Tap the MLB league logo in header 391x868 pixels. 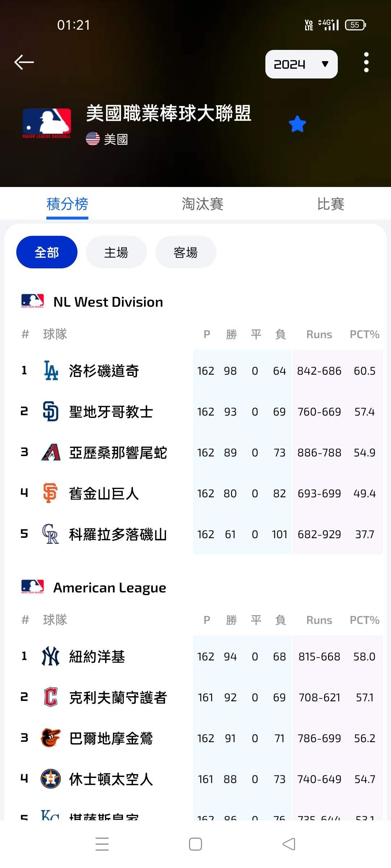coord(47,123)
